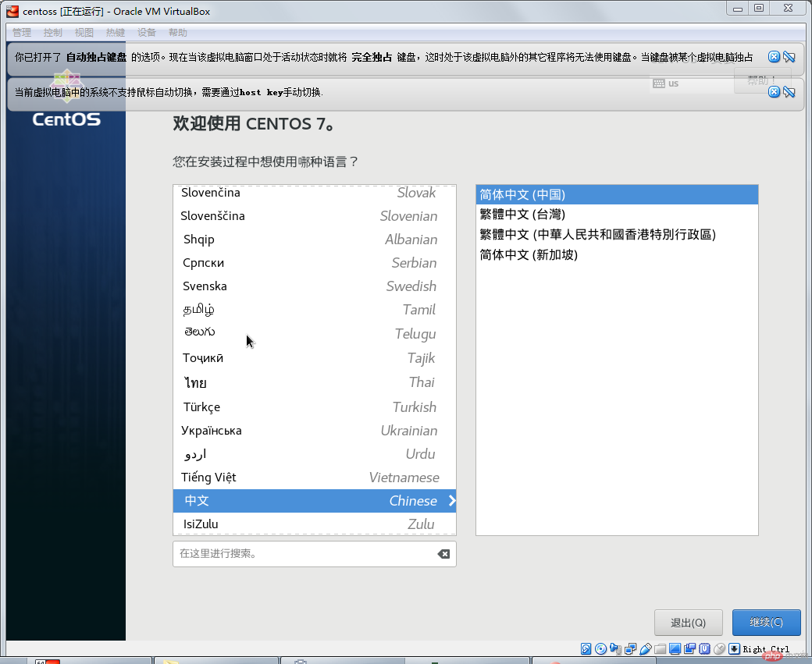Open the 帮助 menu
Viewport: 812px width, 664px height.
pos(178,33)
